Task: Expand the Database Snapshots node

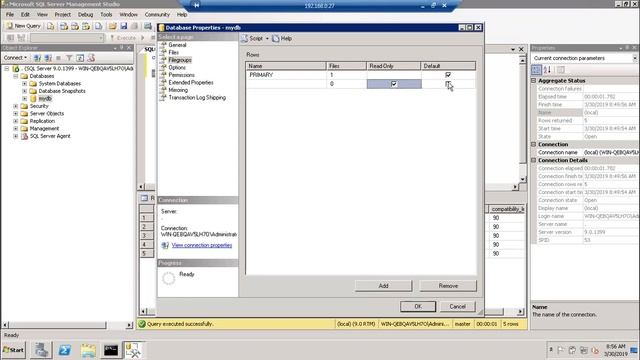Action: [x=24, y=91]
